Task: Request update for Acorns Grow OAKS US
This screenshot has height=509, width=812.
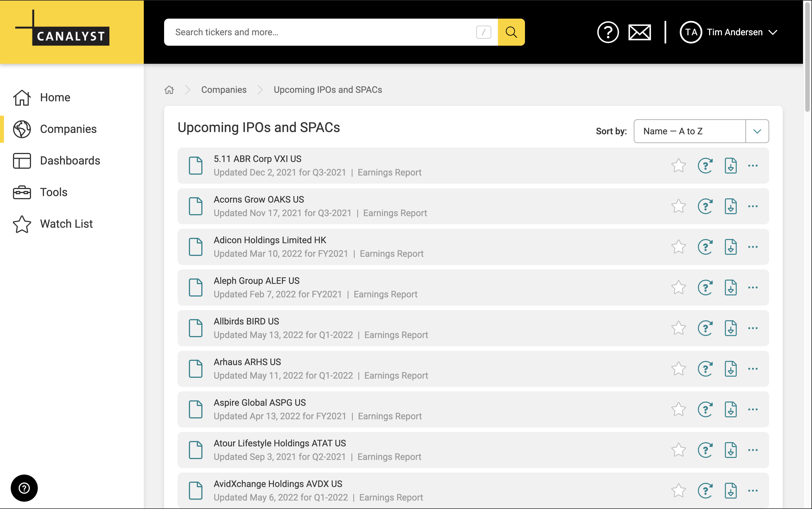Action: (x=705, y=206)
